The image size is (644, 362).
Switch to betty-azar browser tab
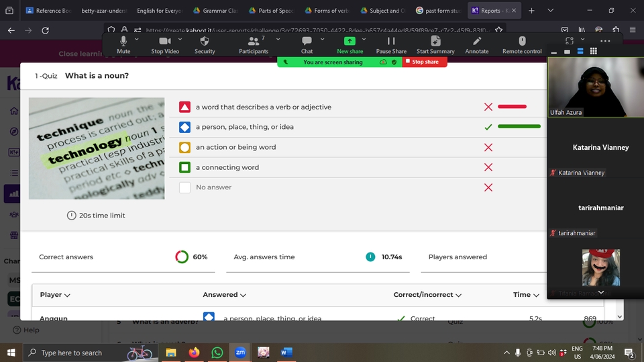(x=104, y=11)
